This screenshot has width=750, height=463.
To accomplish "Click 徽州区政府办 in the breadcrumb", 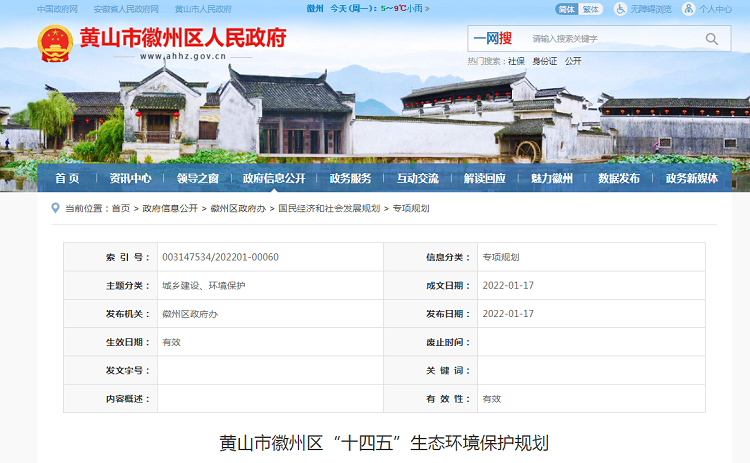I will point(238,208).
